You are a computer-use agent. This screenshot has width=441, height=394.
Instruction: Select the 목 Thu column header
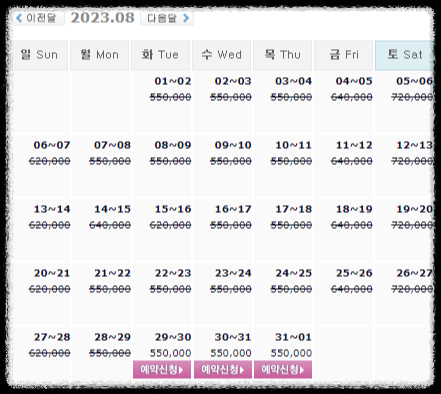(282, 55)
